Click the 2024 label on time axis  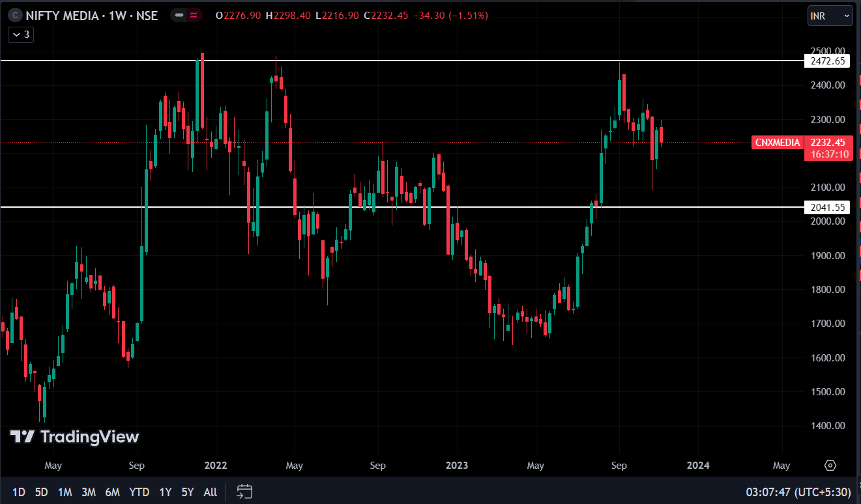coord(698,466)
